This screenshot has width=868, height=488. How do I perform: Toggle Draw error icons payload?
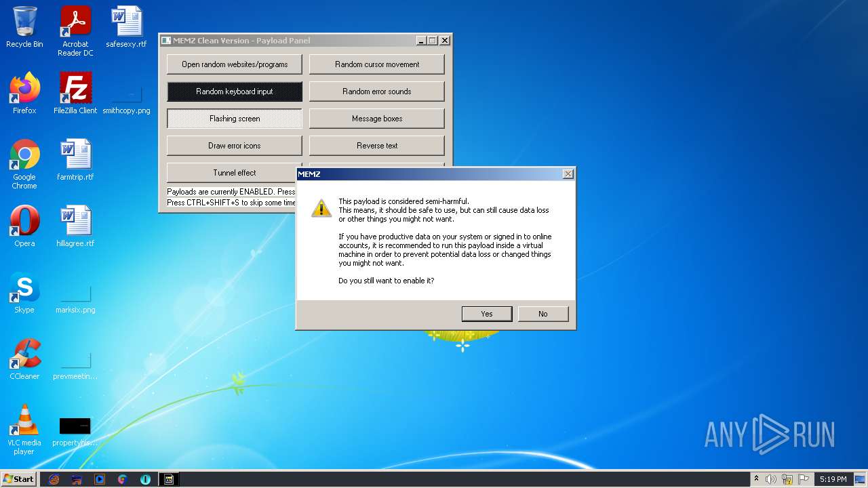tap(235, 146)
